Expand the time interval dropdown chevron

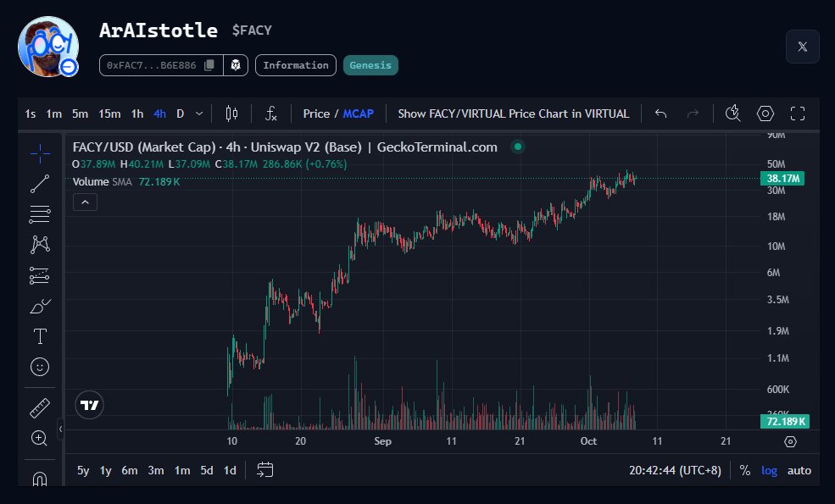tap(199, 114)
